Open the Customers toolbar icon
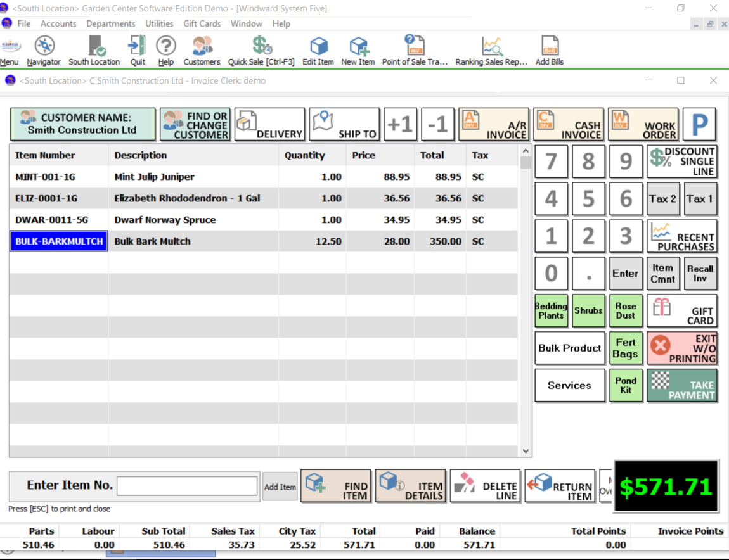The width and height of the screenshot is (729, 560). pyautogui.click(x=202, y=50)
